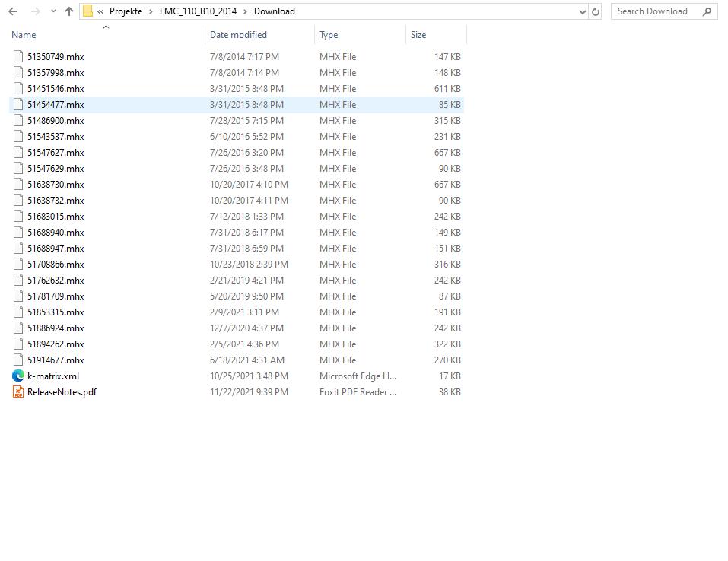Click the search magnifier icon
728x561 pixels.
[707, 11]
